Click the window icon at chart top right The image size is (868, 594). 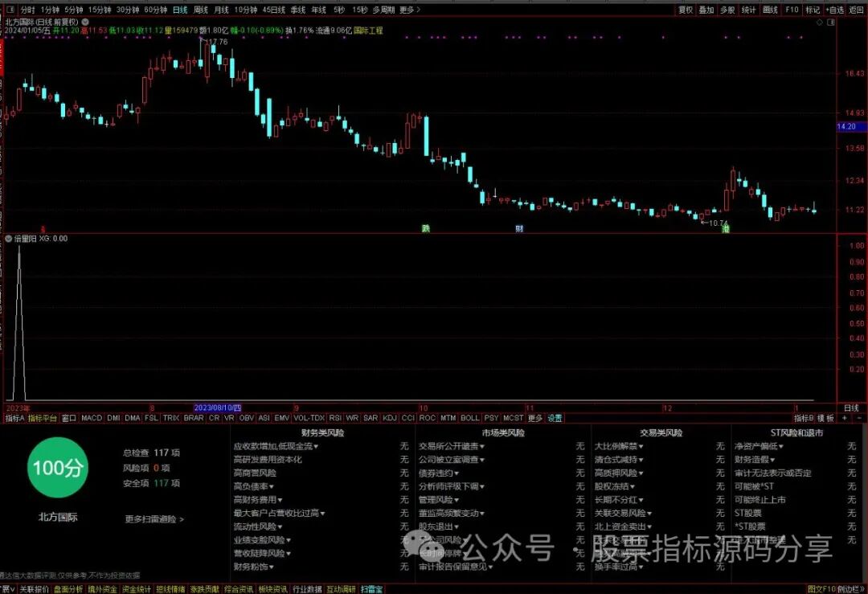click(x=830, y=23)
